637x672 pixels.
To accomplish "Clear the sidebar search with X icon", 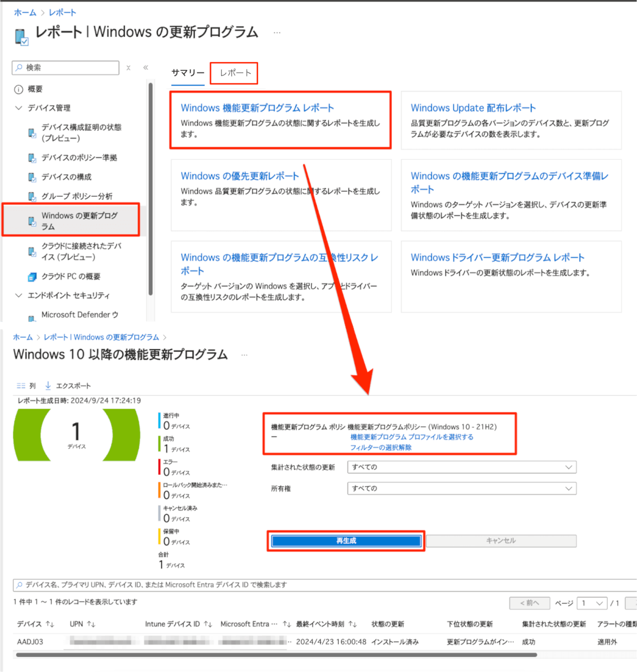I will click(128, 68).
